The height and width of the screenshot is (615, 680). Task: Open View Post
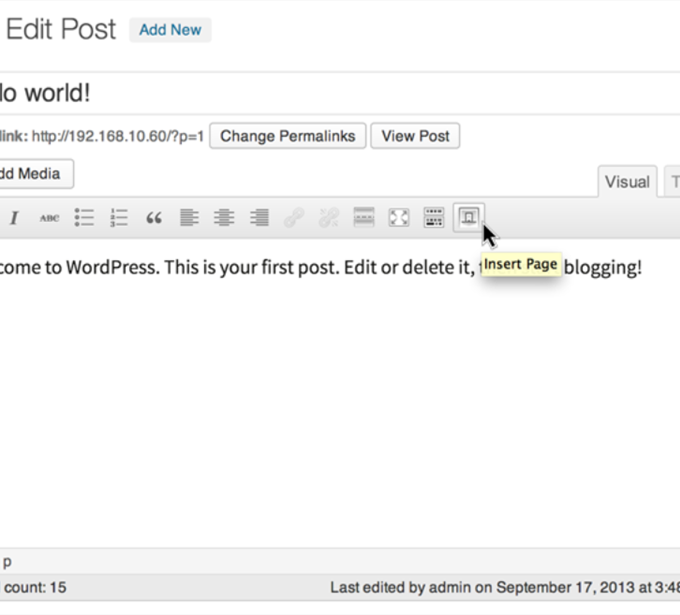pyautogui.click(x=415, y=136)
